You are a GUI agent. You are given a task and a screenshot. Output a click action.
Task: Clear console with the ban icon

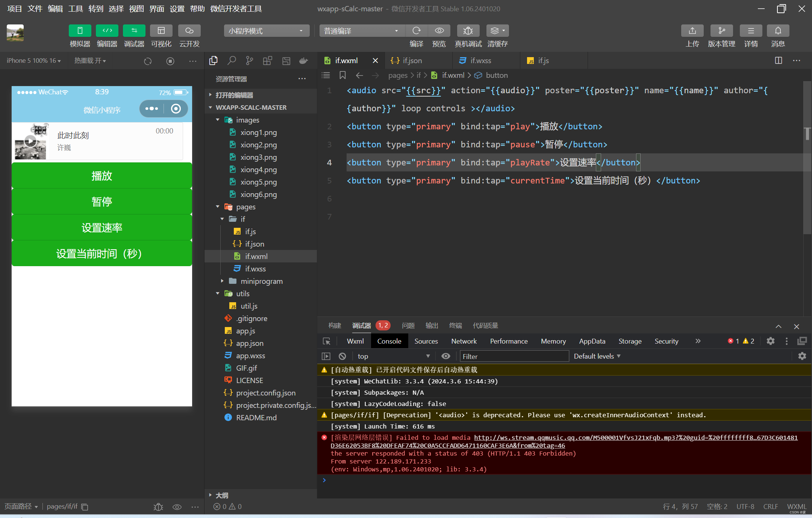[342, 356]
